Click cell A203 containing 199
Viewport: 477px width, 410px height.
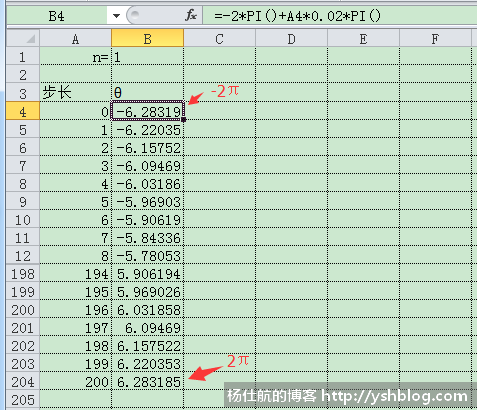(76, 363)
